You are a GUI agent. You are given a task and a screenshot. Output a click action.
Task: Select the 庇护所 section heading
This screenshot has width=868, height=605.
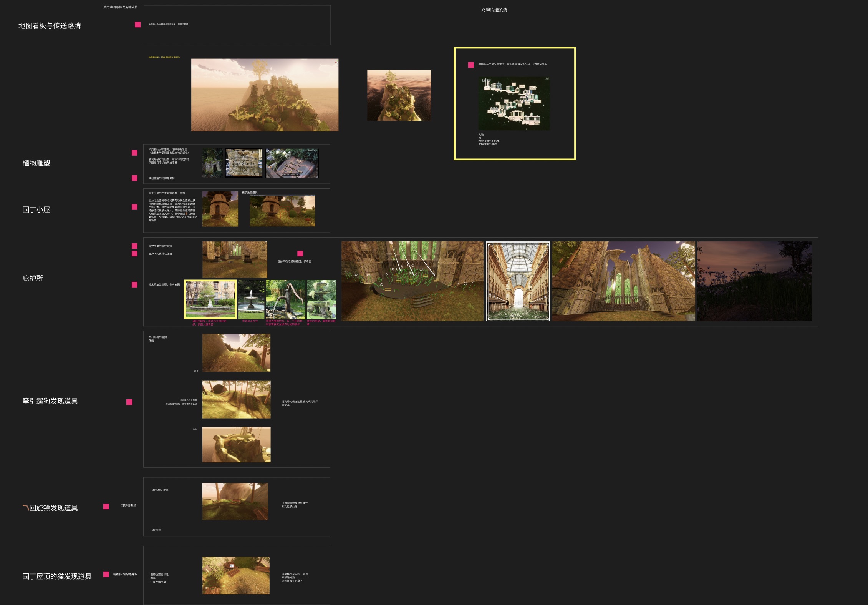(x=33, y=278)
